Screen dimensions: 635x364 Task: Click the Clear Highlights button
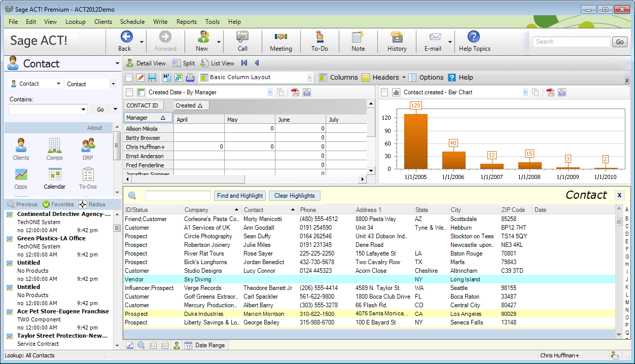click(x=295, y=196)
